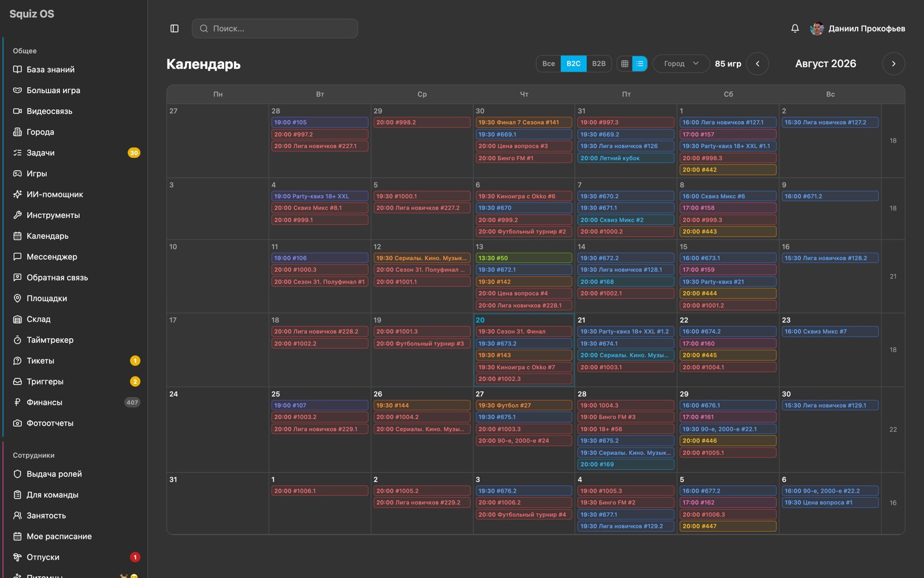924x578 pixels.
Task: Click the Мессенджер chat icon
Action: 17,257
